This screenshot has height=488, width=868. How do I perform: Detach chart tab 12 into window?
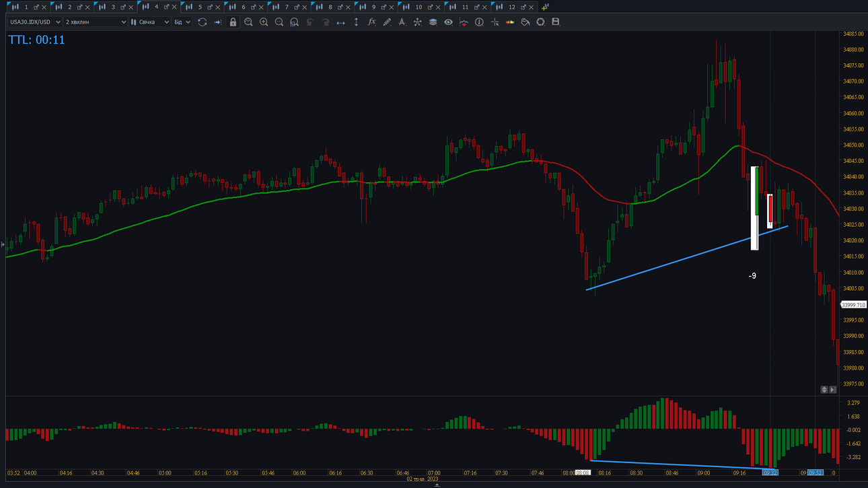coord(523,7)
